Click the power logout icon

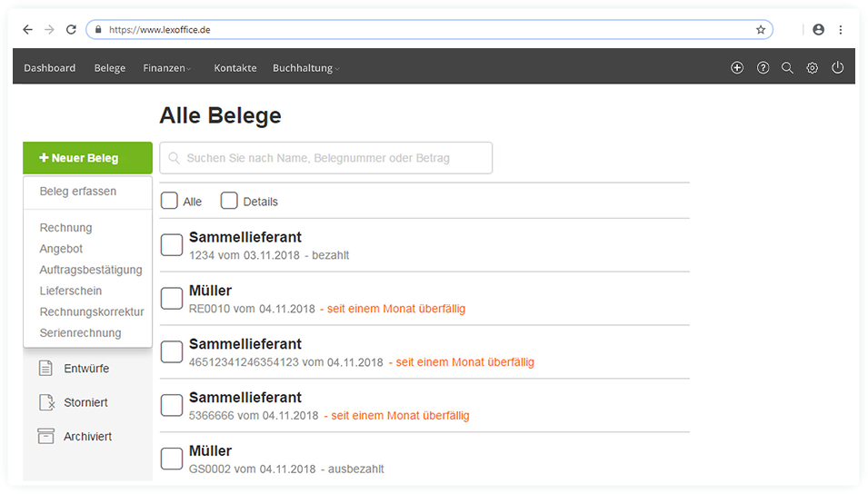pyautogui.click(x=838, y=68)
